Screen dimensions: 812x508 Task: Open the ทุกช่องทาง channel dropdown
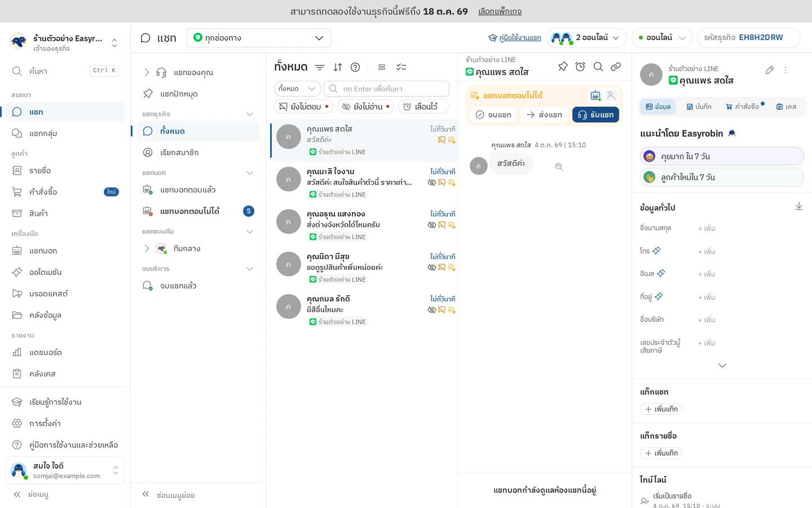coord(259,38)
